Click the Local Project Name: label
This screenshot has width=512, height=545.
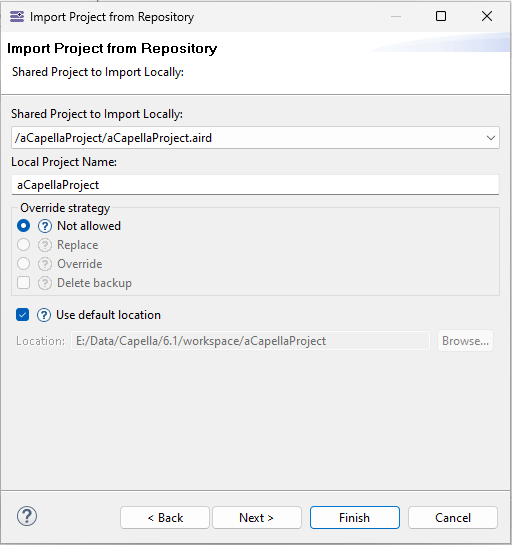point(64,162)
